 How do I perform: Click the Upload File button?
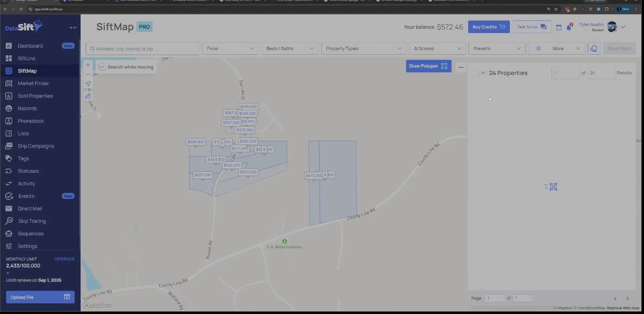pos(40,297)
